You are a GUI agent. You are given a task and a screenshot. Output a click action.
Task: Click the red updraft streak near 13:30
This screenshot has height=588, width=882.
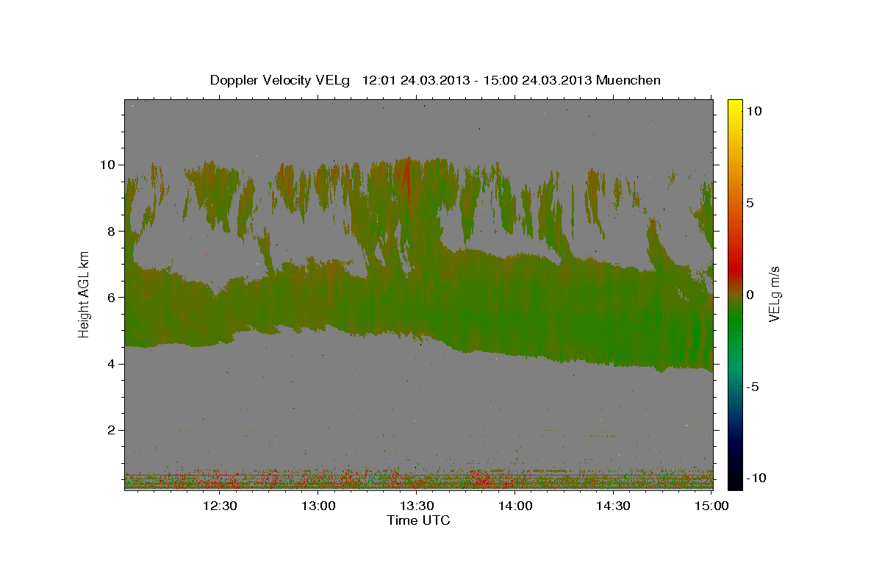click(406, 180)
